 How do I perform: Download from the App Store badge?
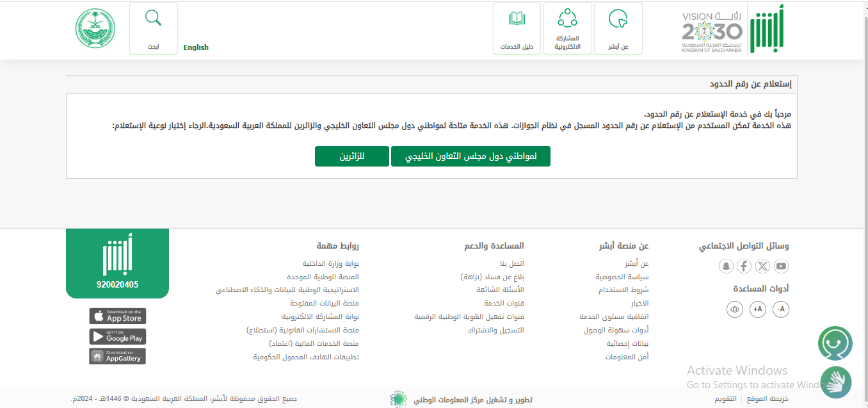[x=118, y=316]
